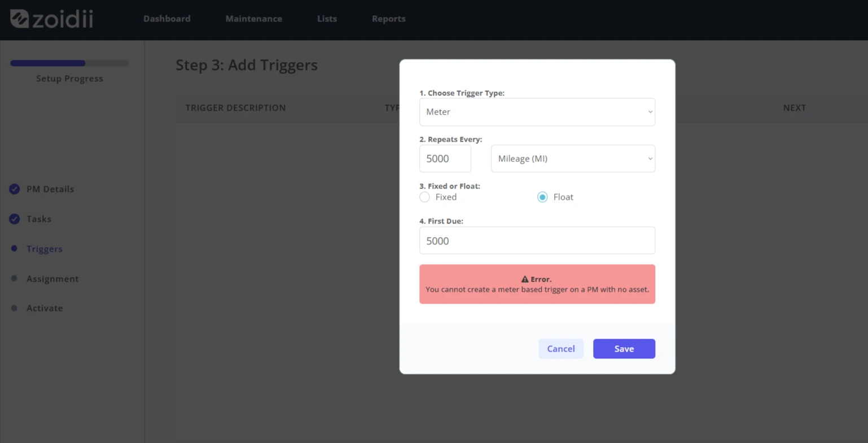The image size is (868, 443).
Task: Click the Cancel button
Action: pos(561,349)
